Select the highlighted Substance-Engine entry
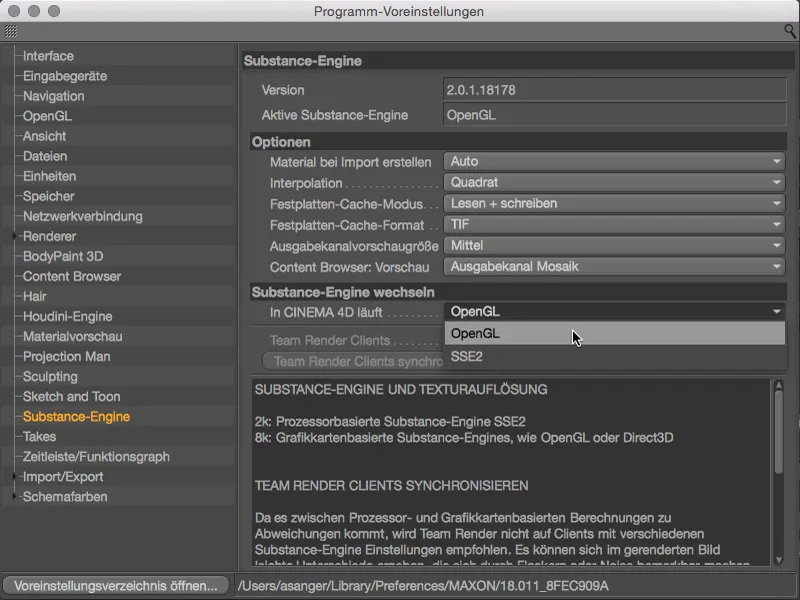The height and width of the screenshot is (600, 800). (77, 416)
